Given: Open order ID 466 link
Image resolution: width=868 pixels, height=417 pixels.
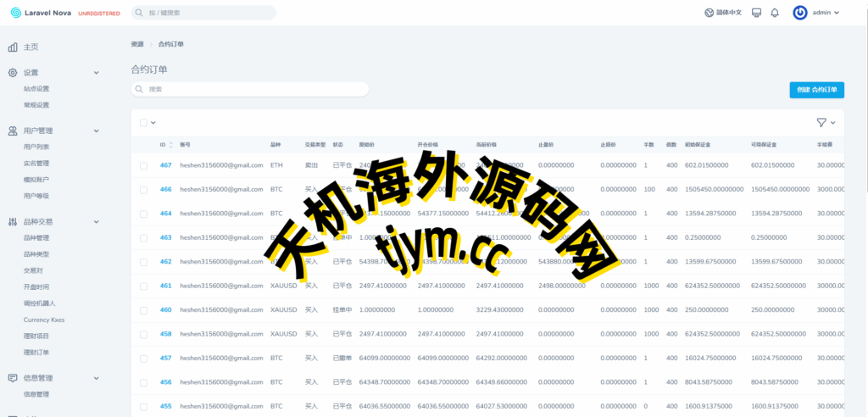Looking at the screenshot, I should point(165,189).
